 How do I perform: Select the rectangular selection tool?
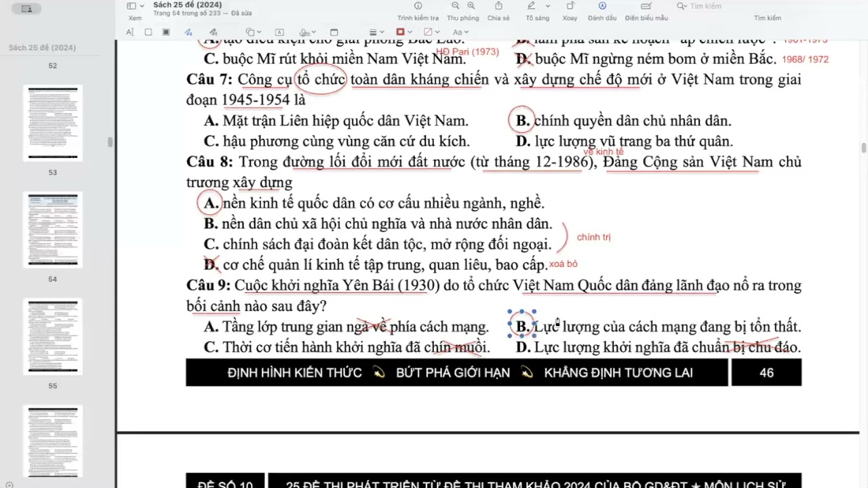149,32
